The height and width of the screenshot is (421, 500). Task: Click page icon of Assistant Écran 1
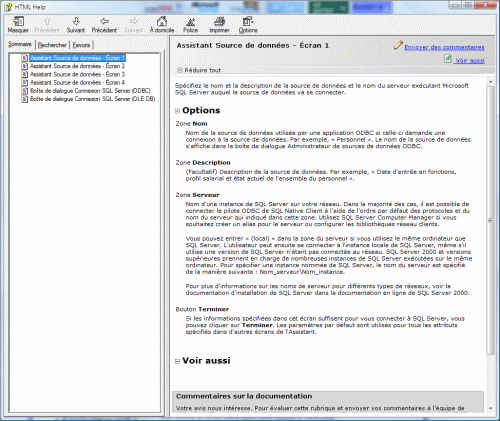(24, 58)
